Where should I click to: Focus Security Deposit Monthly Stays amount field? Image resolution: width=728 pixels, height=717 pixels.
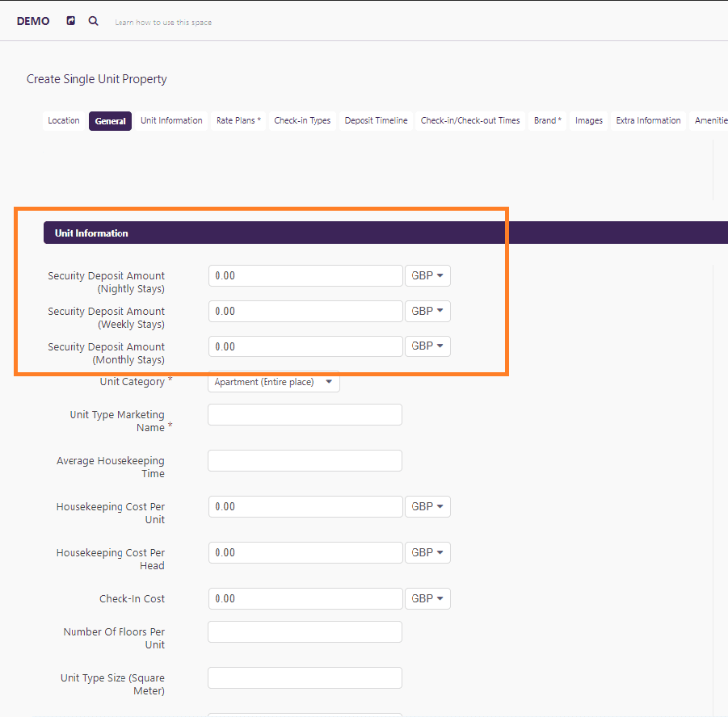point(305,346)
